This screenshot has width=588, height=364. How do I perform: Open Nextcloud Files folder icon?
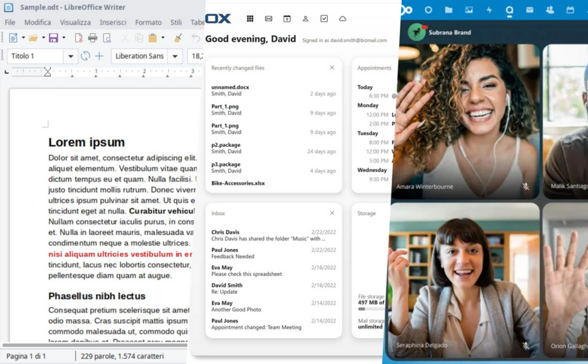pyautogui.click(x=448, y=10)
